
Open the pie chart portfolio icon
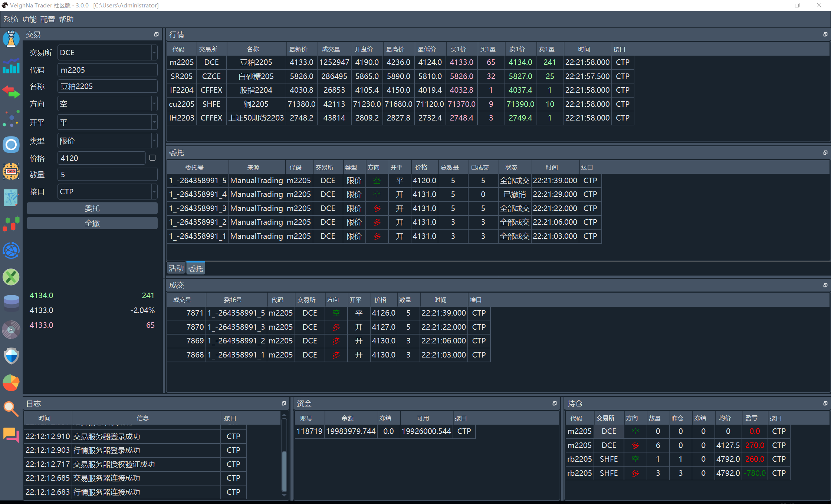point(11,383)
